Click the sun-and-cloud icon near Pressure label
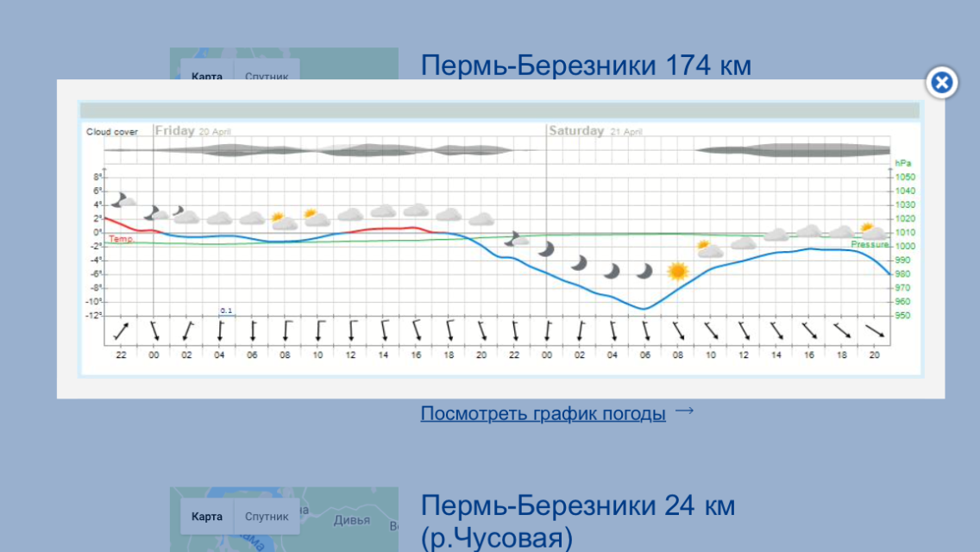Viewport: 980px width, 552px height. (871, 230)
